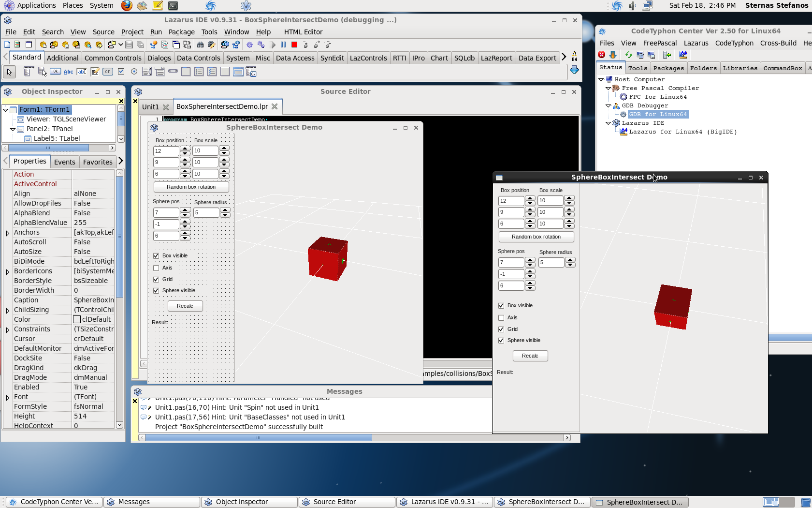This screenshot has height=508, width=812.
Task: Open the Events tab in Object Inspector
Action: tap(64, 162)
